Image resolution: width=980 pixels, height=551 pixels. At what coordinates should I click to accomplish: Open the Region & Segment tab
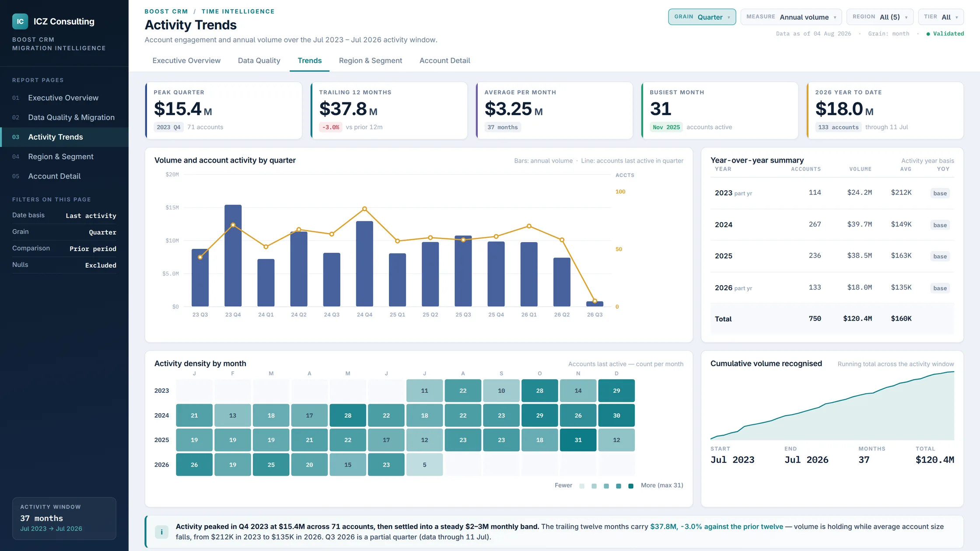pyautogui.click(x=370, y=60)
